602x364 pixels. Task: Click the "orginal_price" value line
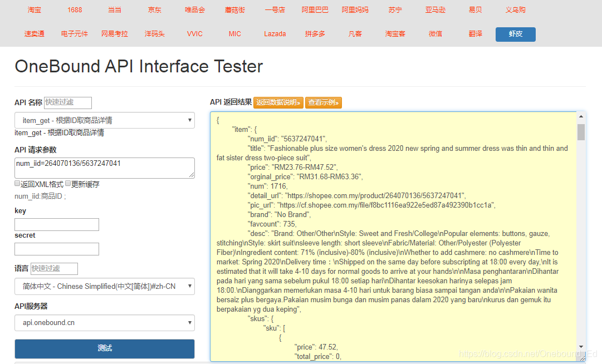(305, 177)
